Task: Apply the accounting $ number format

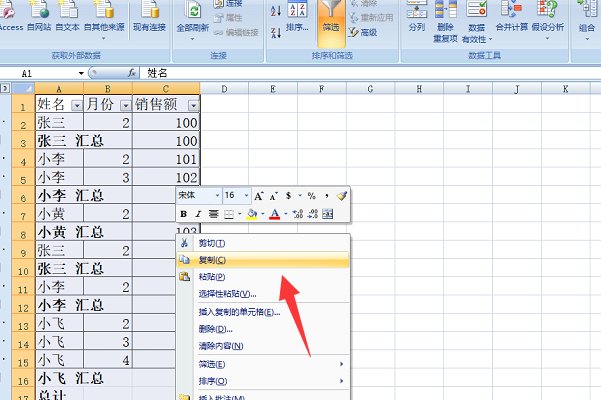Action: [x=288, y=196]
